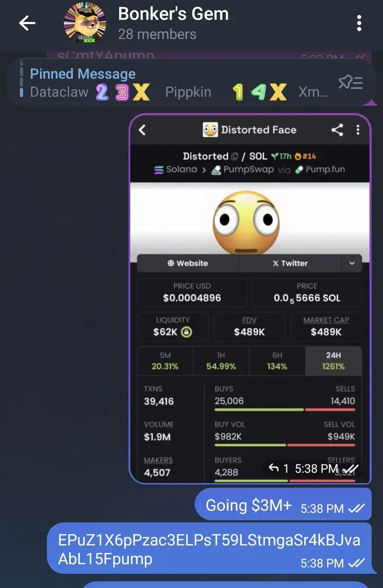This screenshot has height=588, width=383.
Task: Tap the Going $3M+ message bubble
Action: tap(283, 504)
